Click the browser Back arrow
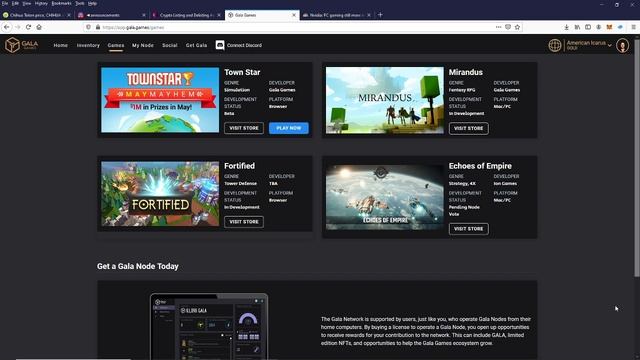The height and width of the screenshot is (360, 640). pos(7,27)
